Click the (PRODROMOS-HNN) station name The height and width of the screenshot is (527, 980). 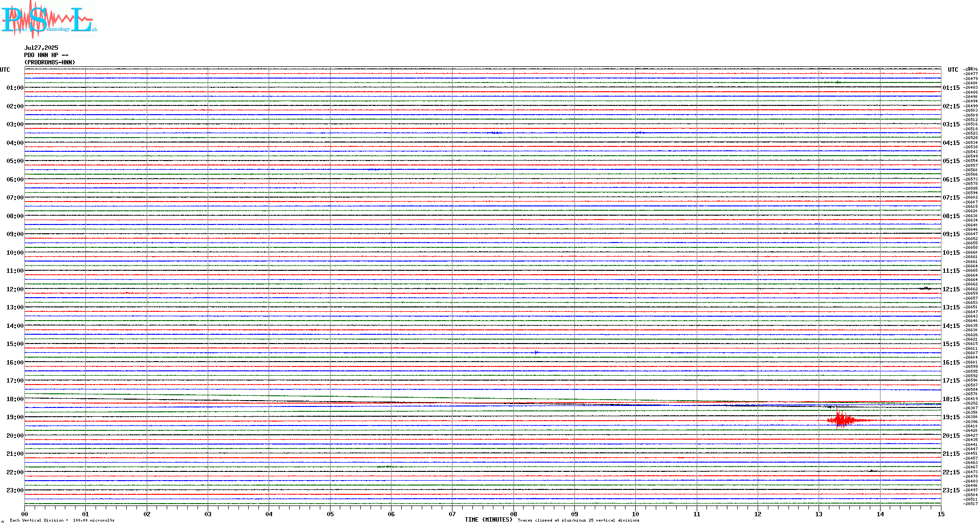[x=50, y=62]
